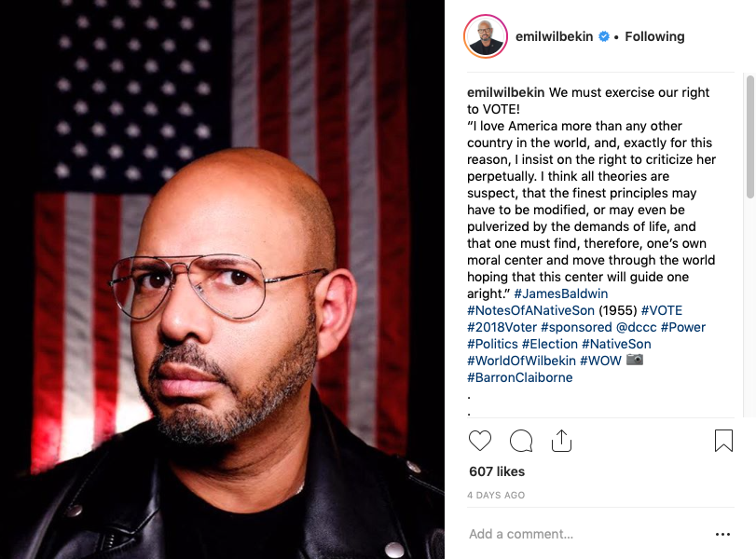The image size is (756, 559).
Task: Visit the @dccc mention
Action: pos(636,327)
